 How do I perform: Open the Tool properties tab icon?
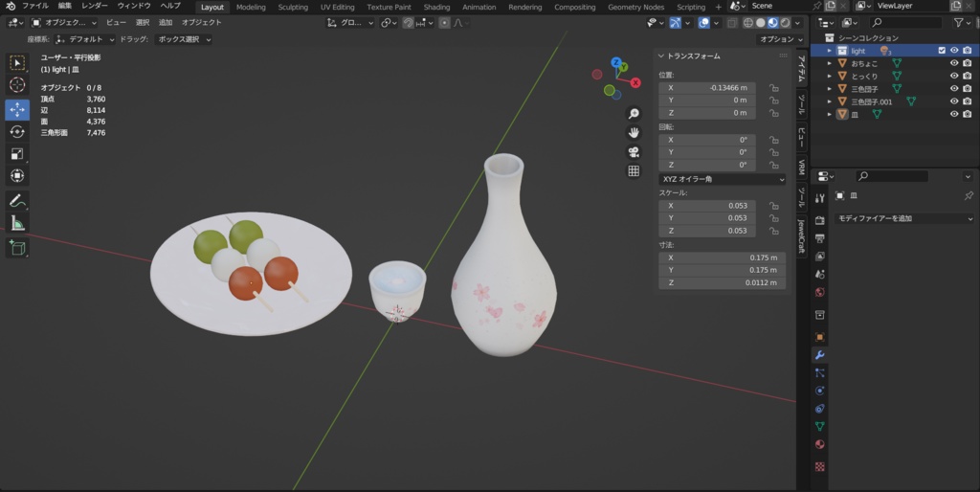(x=819, y=198)
